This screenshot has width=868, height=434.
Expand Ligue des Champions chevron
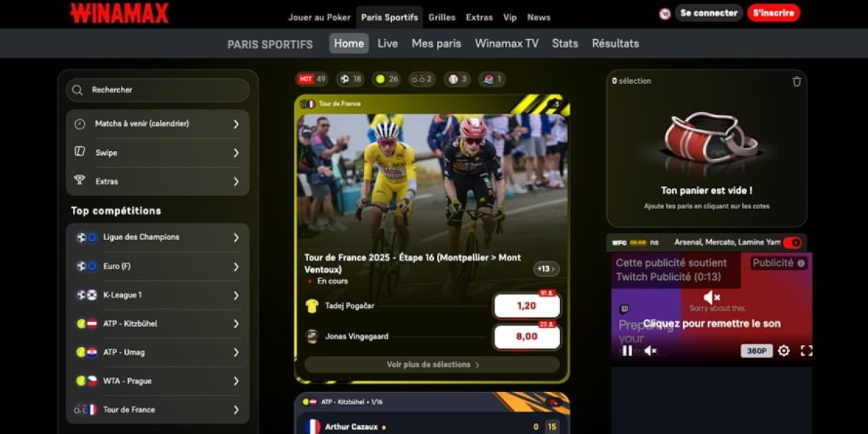point(236,237)
